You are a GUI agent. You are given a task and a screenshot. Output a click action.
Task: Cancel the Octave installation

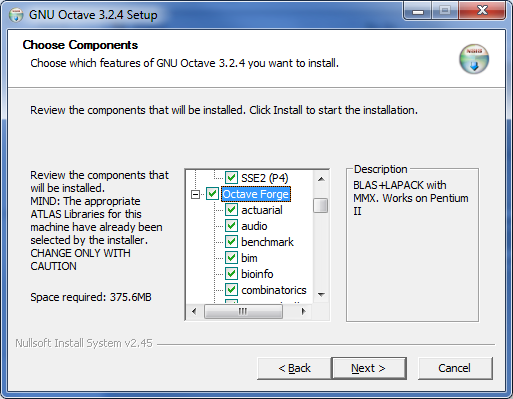point(455,368)
